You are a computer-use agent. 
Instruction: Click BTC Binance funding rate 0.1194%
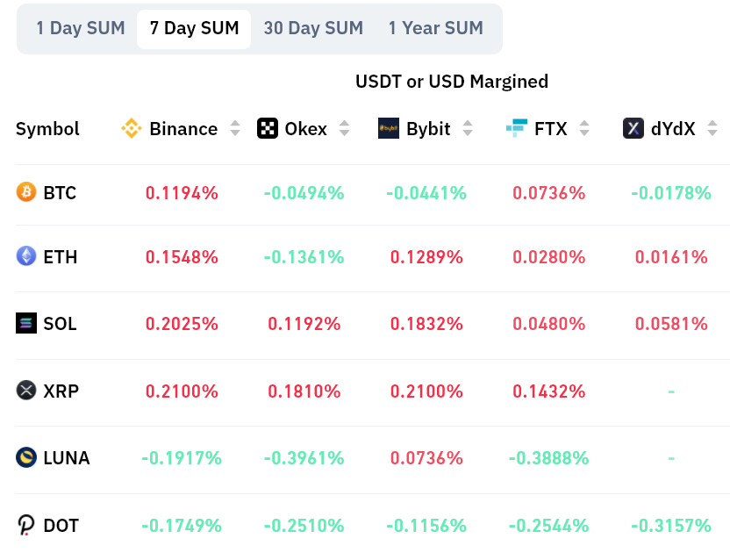[182, 192]
